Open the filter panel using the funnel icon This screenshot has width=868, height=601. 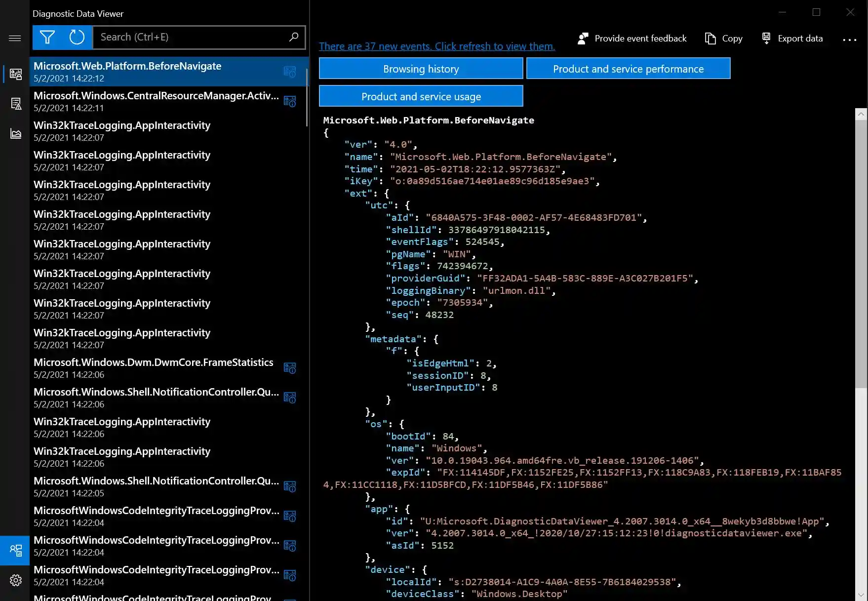pos(47,37)
